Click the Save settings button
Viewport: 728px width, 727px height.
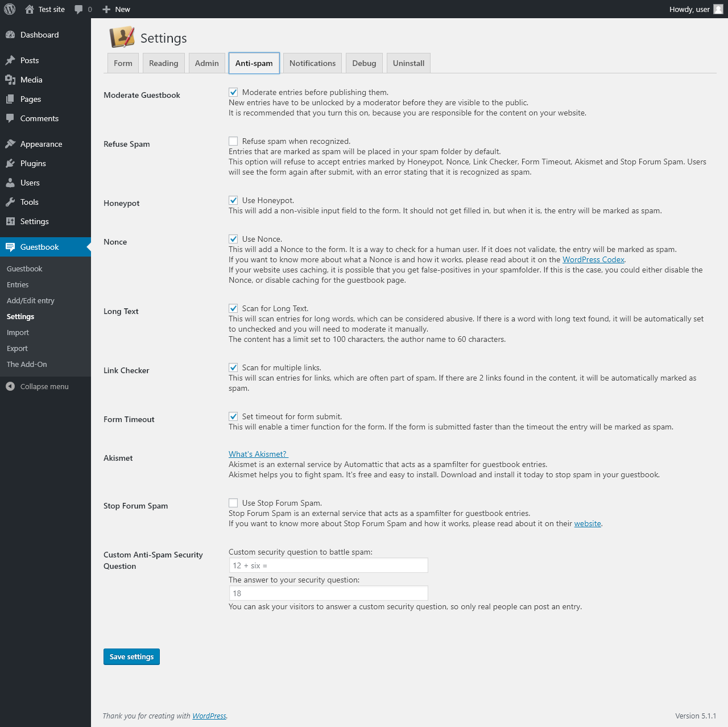pos(131,656)
